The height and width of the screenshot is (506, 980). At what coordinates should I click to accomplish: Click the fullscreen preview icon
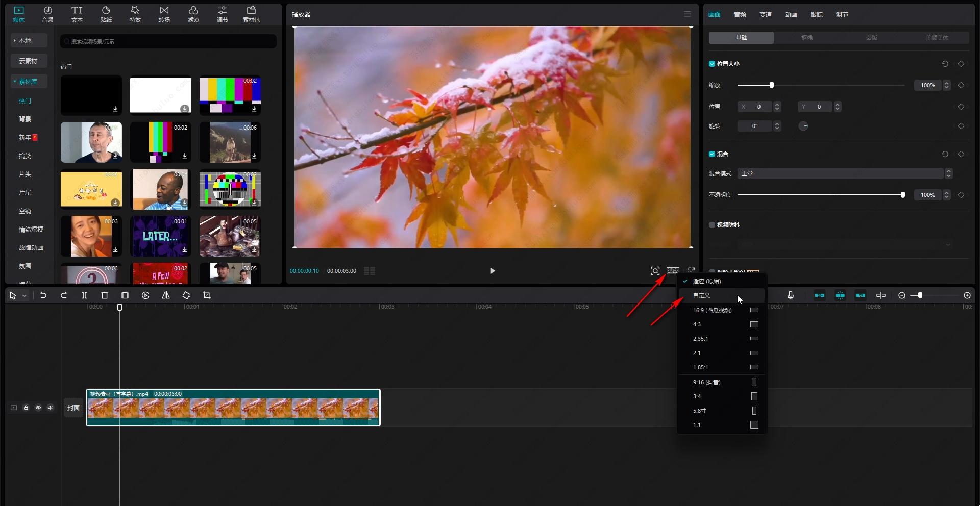point(692,270)
